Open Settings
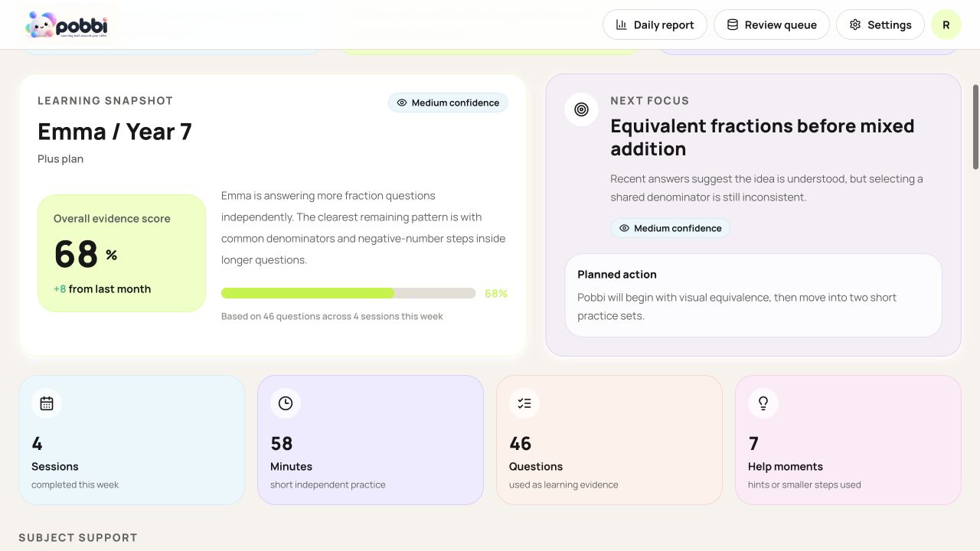Image resolution: width=980 pixels, height=551 pixels. click(880, 24)
